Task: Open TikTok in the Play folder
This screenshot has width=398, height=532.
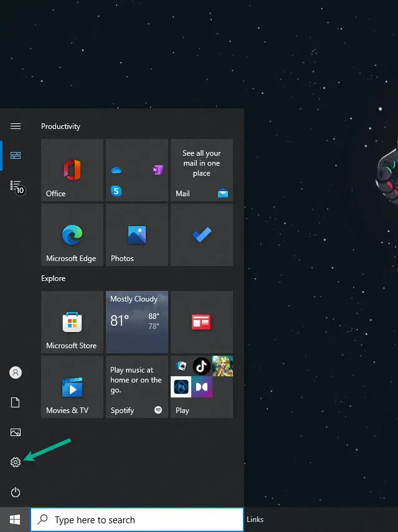Action: (202, 366)
